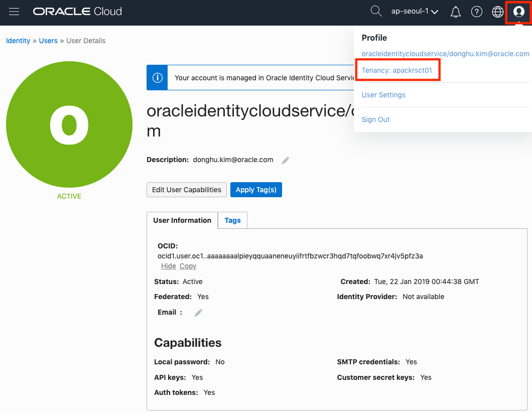Open the search magnifier icon

pos(376,11)
